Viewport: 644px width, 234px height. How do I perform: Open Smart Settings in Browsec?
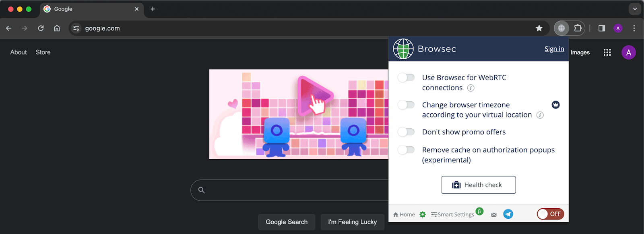click(x=452, y=214)
